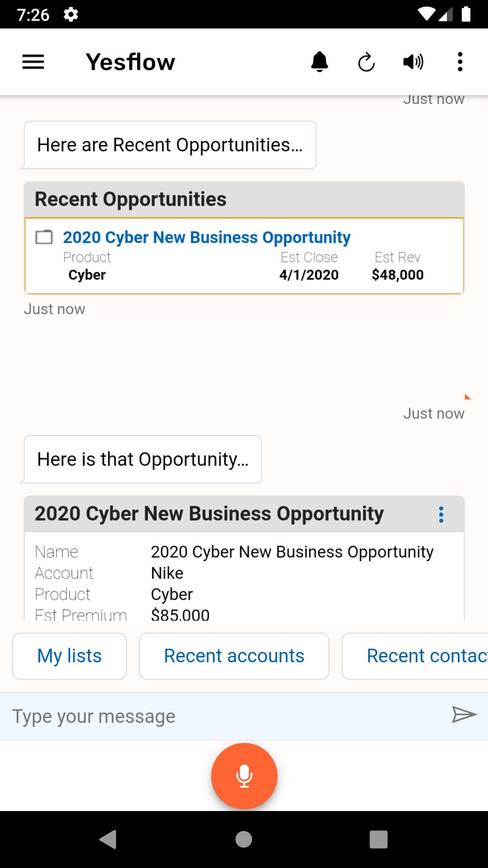This screenshot has width=488, height=868.
Task: Tap the orange microphone button
Action: pyautogui.click(x=244, y=776)
